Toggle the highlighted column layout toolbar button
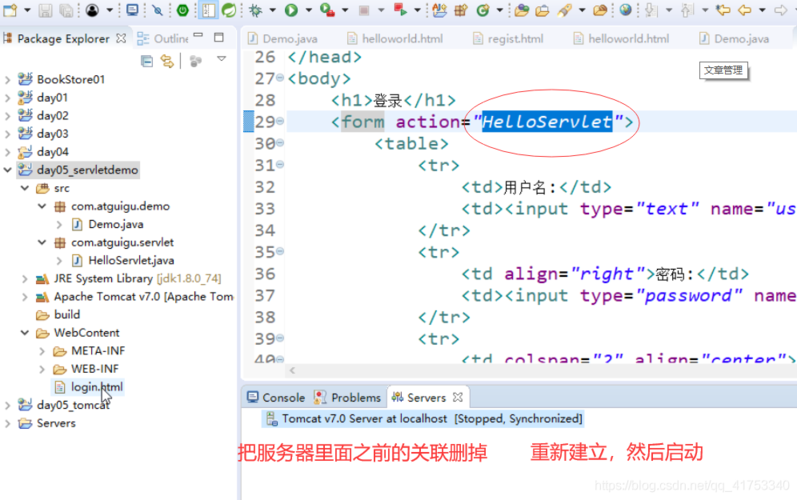 point(208,10)
